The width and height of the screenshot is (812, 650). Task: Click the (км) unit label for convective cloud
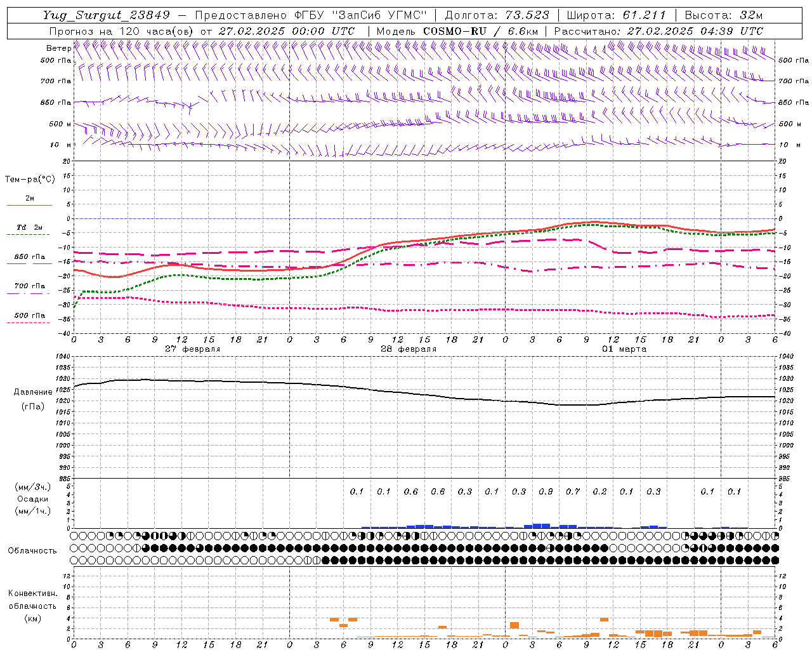point(33,618)
